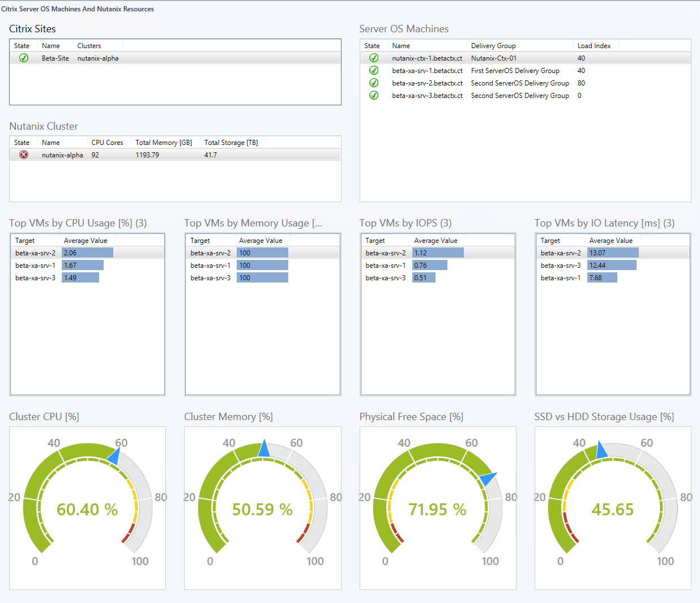The width and height of the screenshot is (700, 603).
Task: Click the 12.44 IO latency bar
Action: pyautogui.click(x=612, y=265)
